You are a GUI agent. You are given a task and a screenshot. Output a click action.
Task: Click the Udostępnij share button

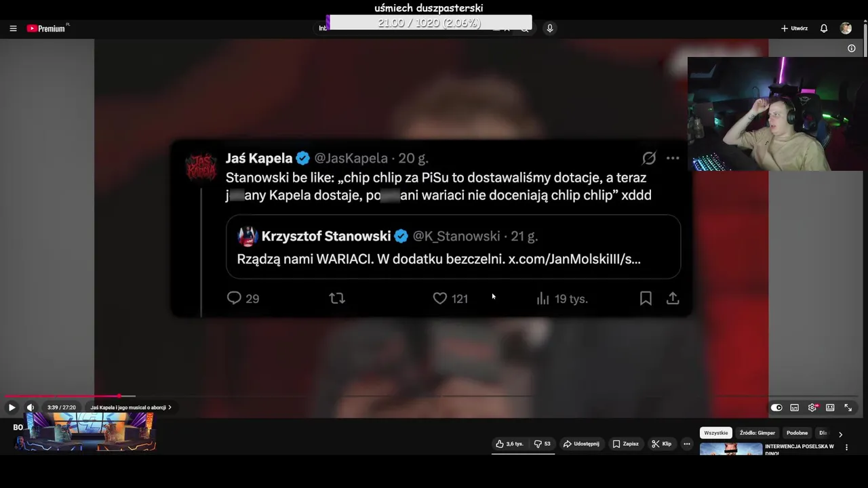point(581,444)
